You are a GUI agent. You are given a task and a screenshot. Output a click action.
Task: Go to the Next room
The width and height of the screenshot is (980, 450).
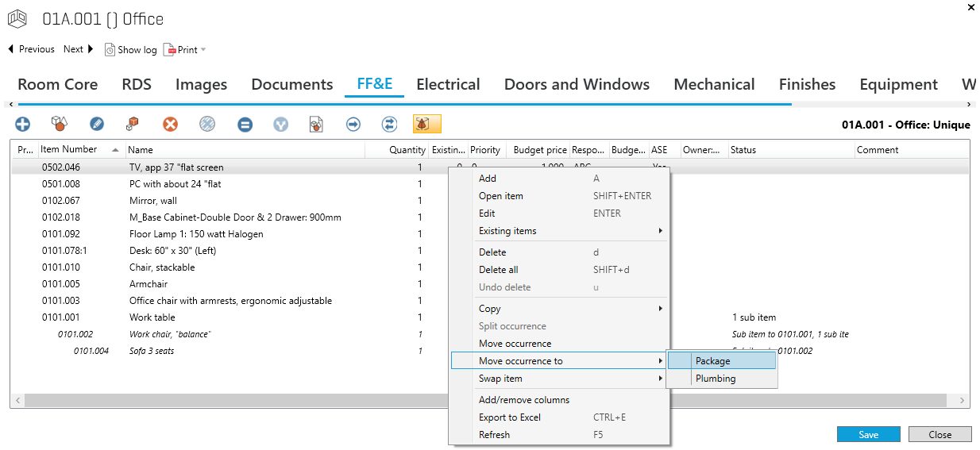tap(79, 49)
